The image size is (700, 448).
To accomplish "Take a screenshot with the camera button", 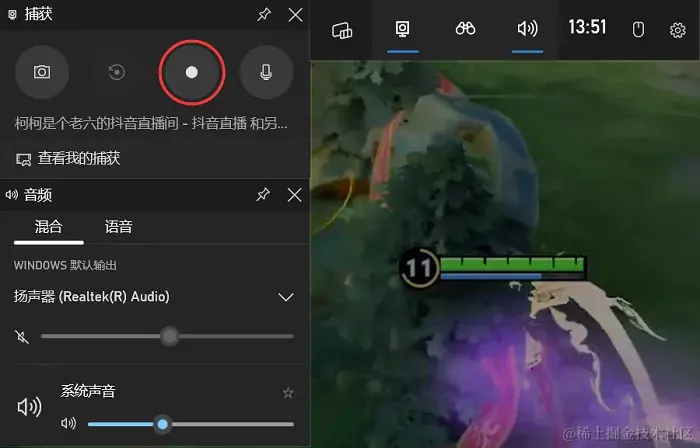I will coord(42,72).
